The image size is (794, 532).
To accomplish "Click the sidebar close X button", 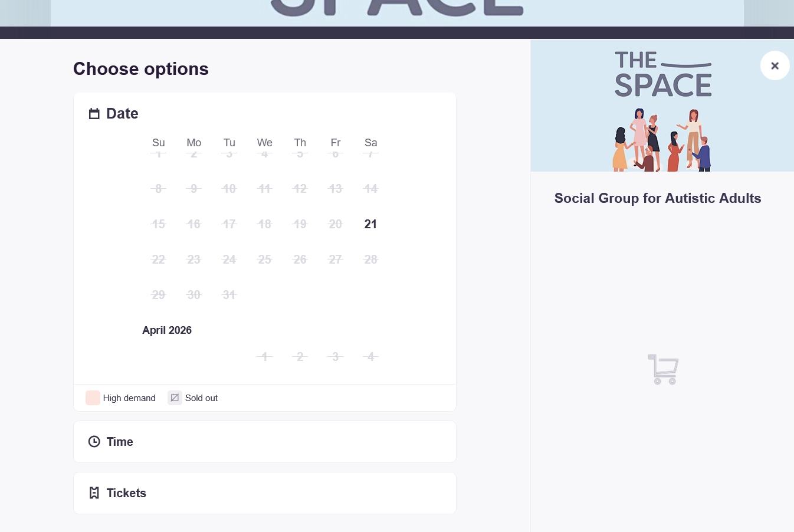I will [x=775, y=65].
